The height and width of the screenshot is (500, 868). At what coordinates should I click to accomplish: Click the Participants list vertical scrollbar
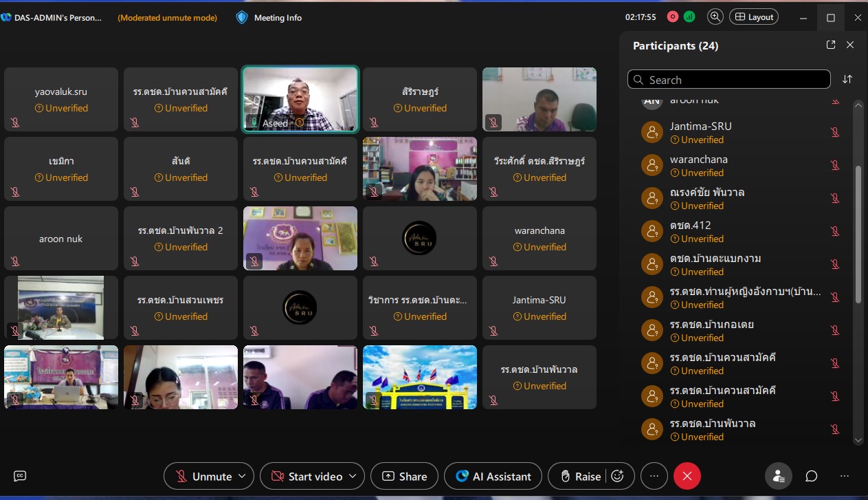858,234
